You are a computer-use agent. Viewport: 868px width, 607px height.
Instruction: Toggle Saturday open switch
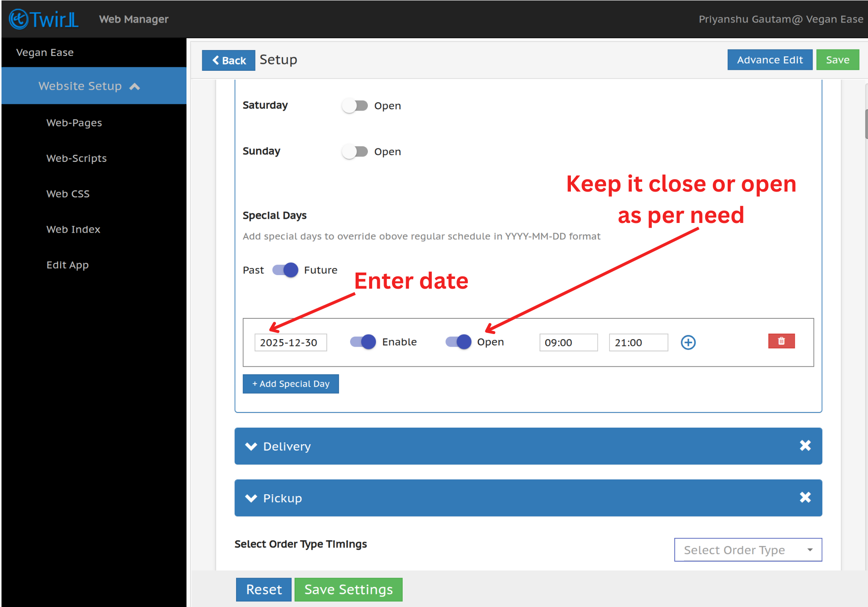355,106
